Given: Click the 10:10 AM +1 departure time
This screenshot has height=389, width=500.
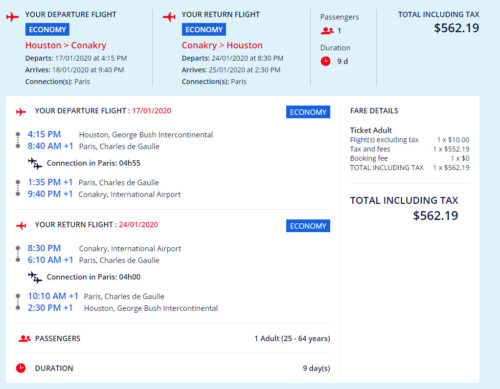Looking at the screenshot, I should click(53, 296).
